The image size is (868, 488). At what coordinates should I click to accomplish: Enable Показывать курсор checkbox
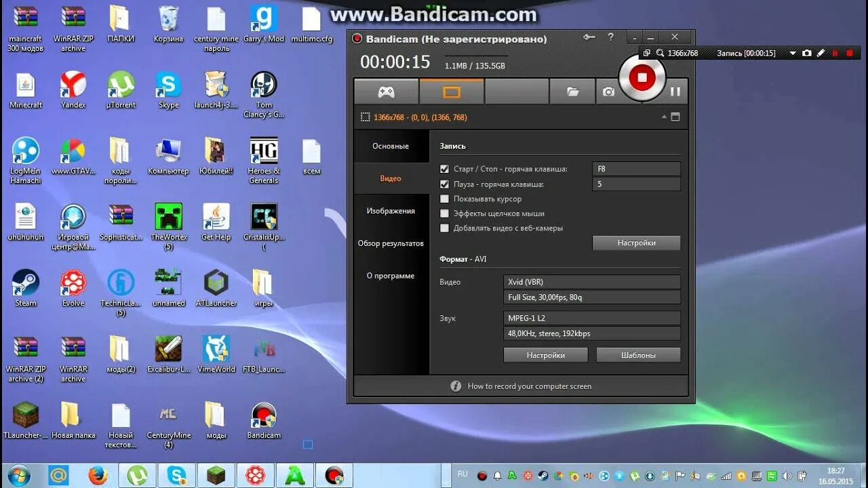[x=445, y=199]
